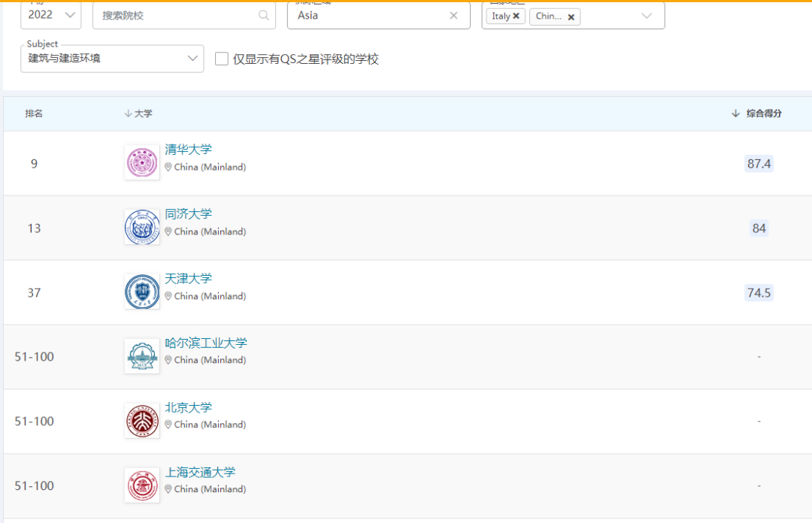Image resolution: width=812 pixels, height=523 pixels.
Task: Click the 87.4 score of 清华大学
Action: coord(759,164)
